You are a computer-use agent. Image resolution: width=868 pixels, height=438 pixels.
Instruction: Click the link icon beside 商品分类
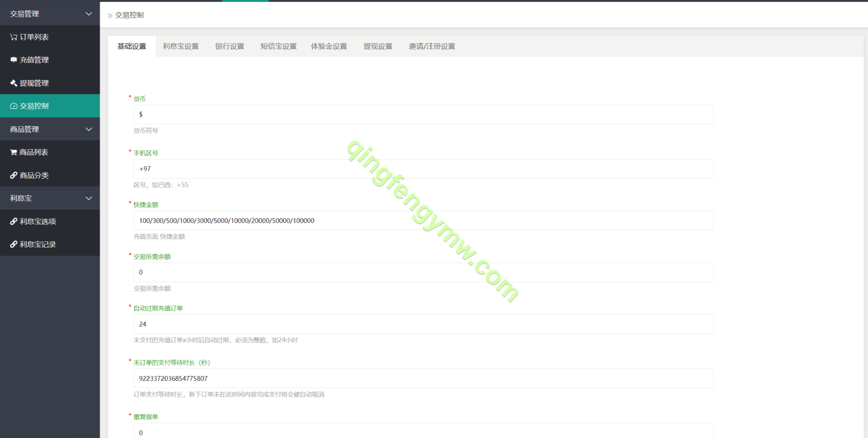13,175
